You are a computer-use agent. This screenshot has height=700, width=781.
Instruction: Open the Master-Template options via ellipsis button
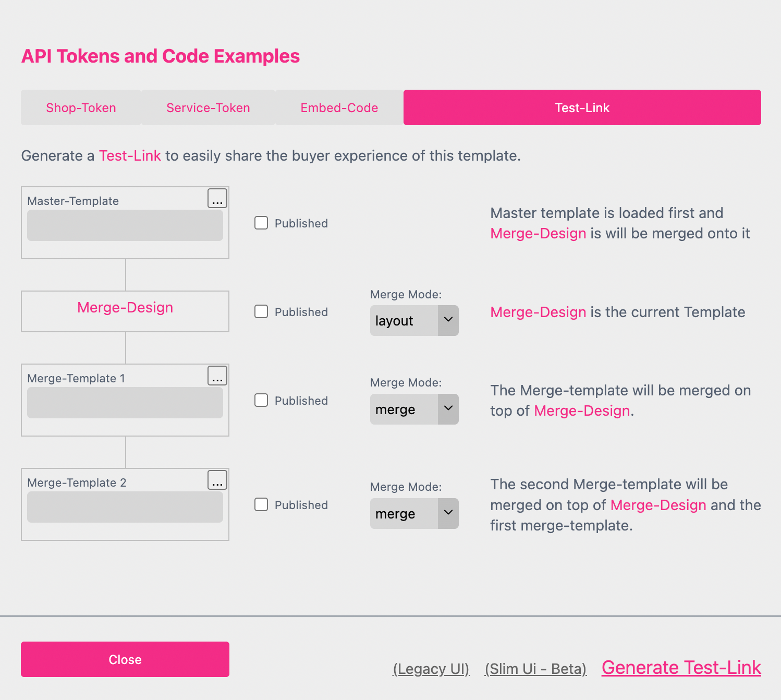(217, 198)
